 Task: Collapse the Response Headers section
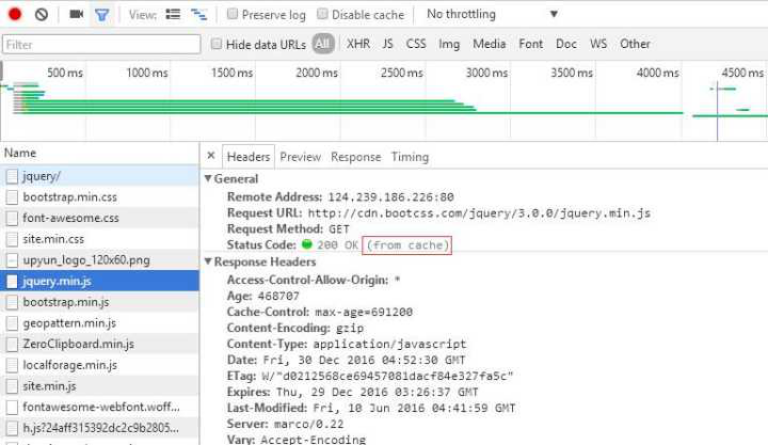(208, 261)
